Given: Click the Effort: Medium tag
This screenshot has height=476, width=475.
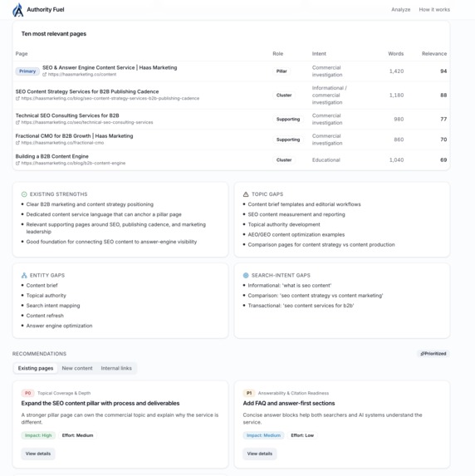Looking at the screenshot, I should [x=77, y=435].
